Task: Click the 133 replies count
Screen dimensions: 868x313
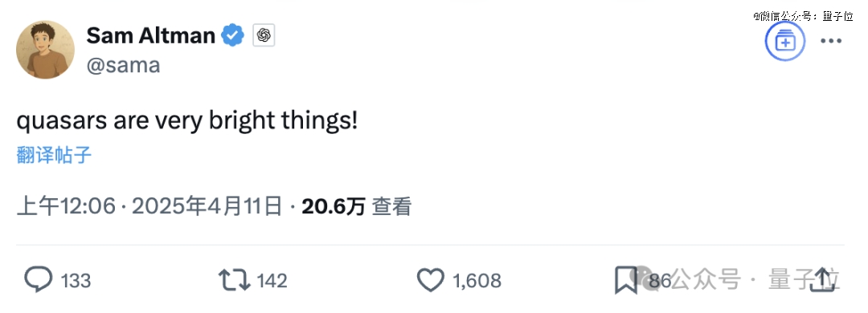Action: tap(76, 281)
